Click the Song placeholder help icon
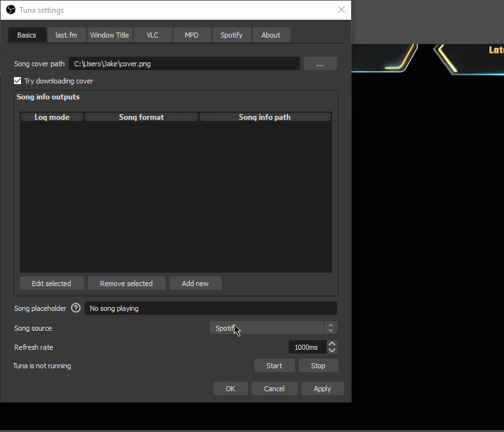 (76, 308)
